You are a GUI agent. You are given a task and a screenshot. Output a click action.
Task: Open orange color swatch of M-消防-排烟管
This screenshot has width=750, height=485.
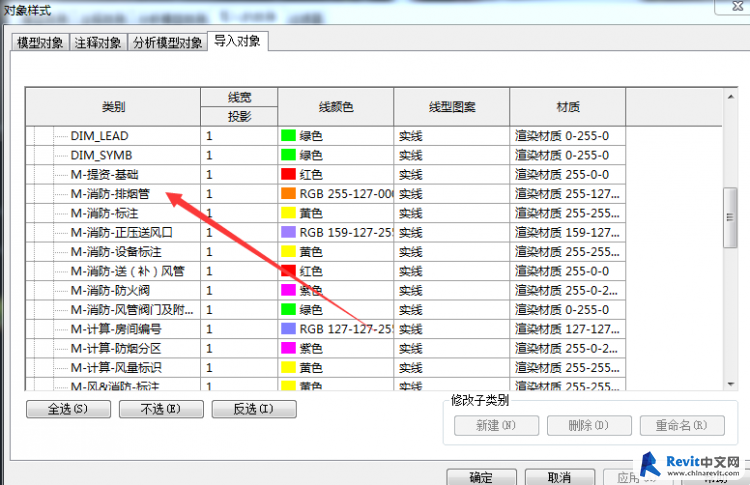pyautogui.click(x=288, y=194)
